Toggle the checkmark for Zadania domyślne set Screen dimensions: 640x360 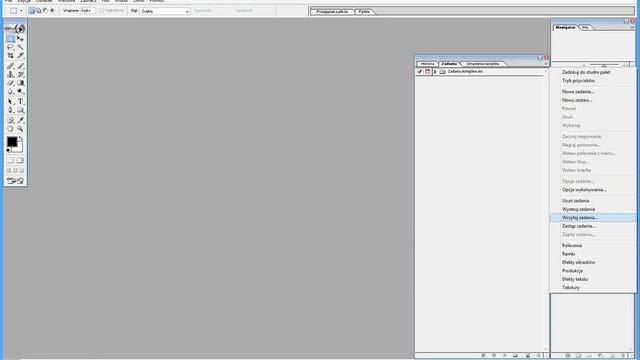point(420,71)
